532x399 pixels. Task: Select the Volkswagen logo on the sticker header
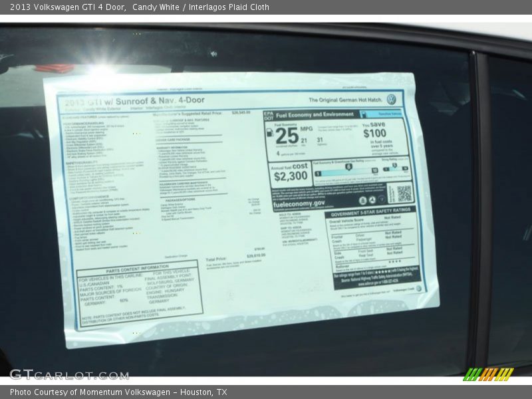[392, 99]
